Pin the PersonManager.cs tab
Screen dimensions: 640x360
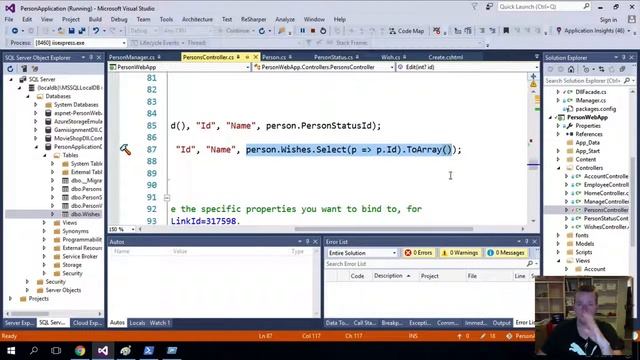point(159,57)
